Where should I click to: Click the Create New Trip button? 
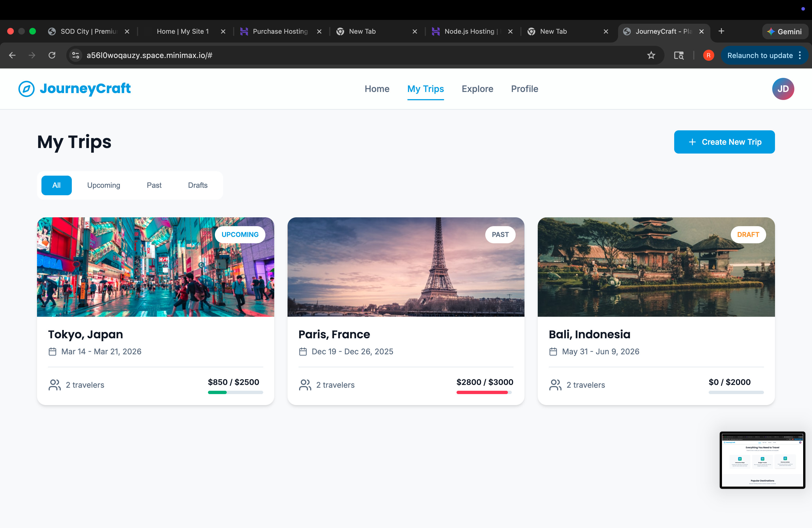(724, 142)
